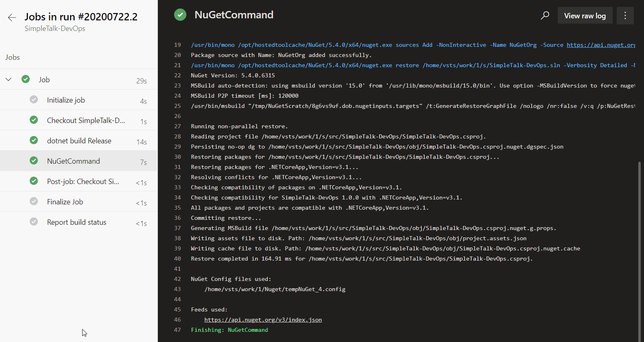The image size is (644, 342).
Task: Click the View raw log button
Action: tap(585, 15)
